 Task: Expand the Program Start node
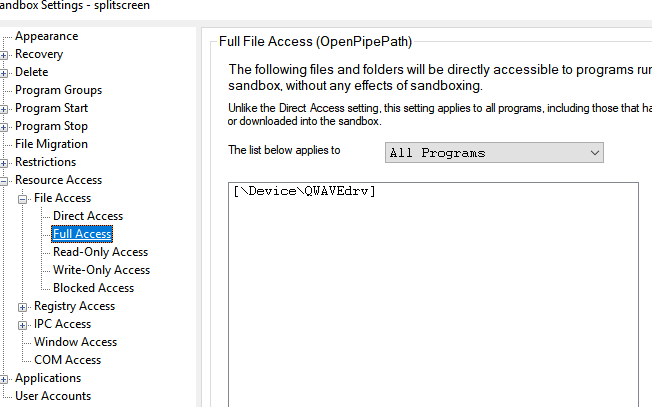(5, 108)
